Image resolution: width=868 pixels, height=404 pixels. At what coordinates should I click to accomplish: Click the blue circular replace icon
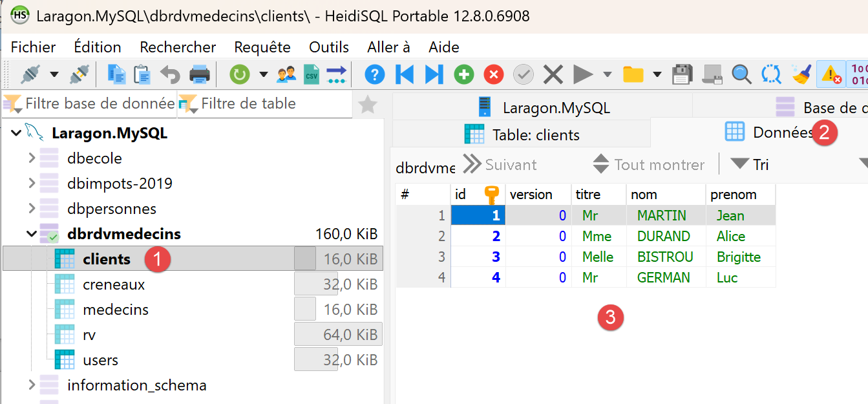coord(772,74)
